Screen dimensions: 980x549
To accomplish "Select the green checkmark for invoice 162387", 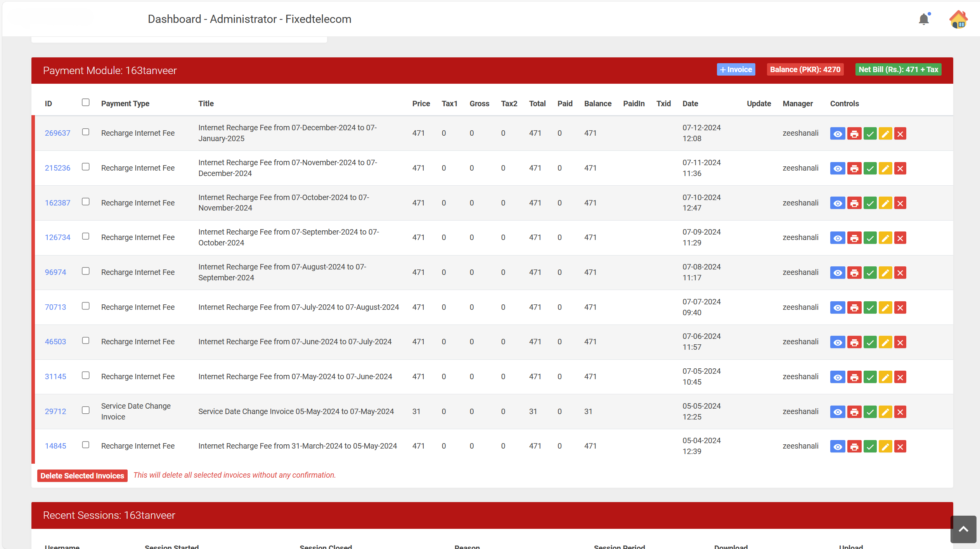I will click(x=870, y=203).
